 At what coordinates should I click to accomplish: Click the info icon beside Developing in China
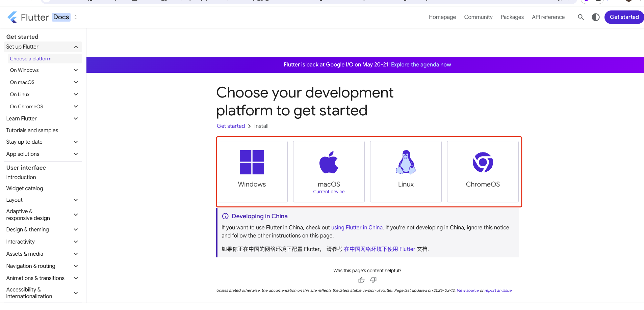pyautogui.click(x=225, y=216)
